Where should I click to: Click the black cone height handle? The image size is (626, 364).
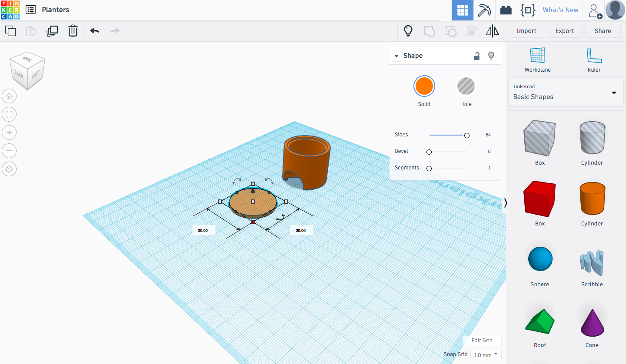[x=253, y=191]
